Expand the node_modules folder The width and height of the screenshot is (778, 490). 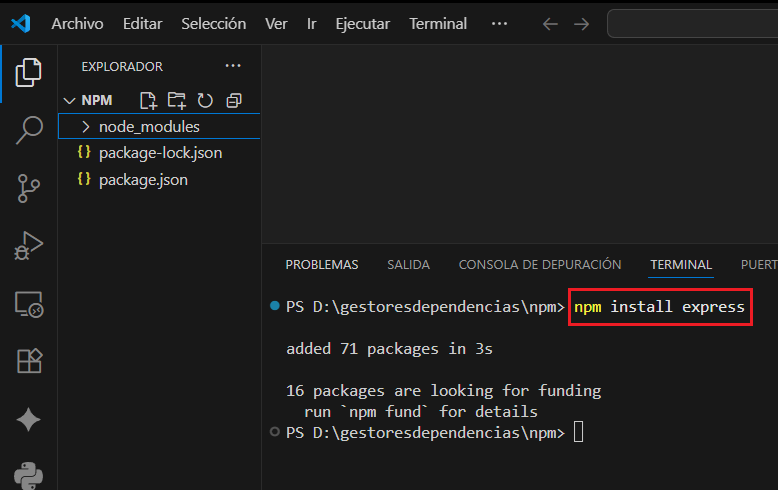click(x=148, y=127)
